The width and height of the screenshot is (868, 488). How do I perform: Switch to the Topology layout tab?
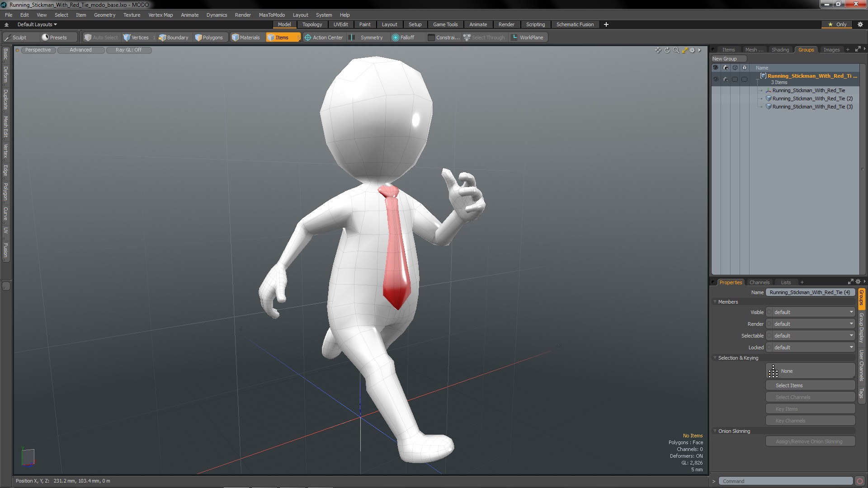tap(312, 24)
